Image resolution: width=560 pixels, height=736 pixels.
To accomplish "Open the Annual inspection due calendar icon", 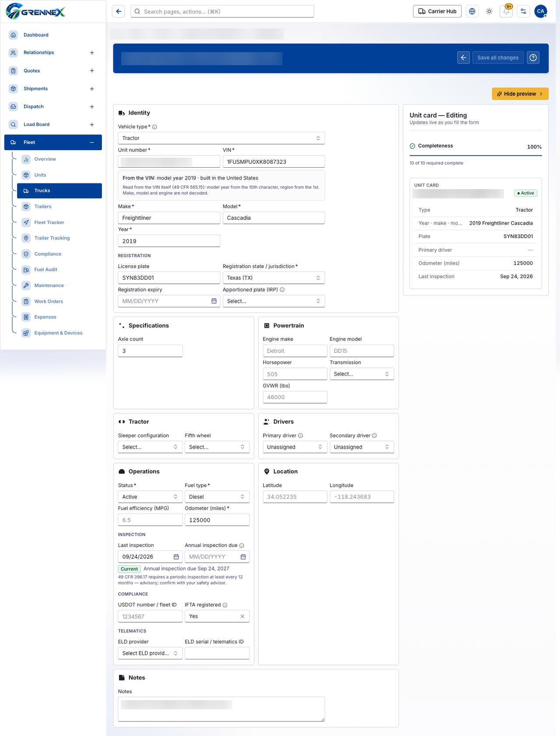I will click(243, 557).
